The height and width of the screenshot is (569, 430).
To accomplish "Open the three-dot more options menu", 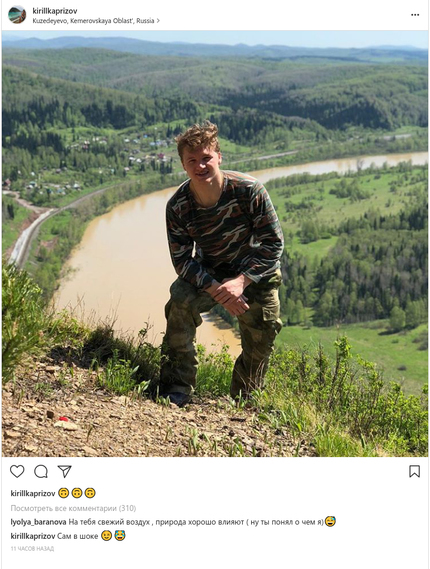I will tap(415, 15).
